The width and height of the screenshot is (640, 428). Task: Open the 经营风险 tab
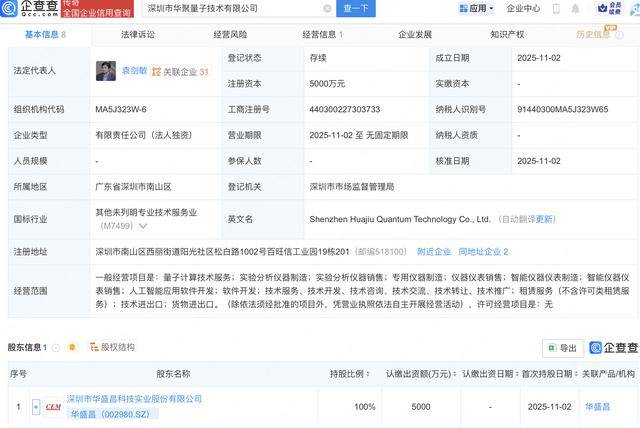tap(230, 34)
